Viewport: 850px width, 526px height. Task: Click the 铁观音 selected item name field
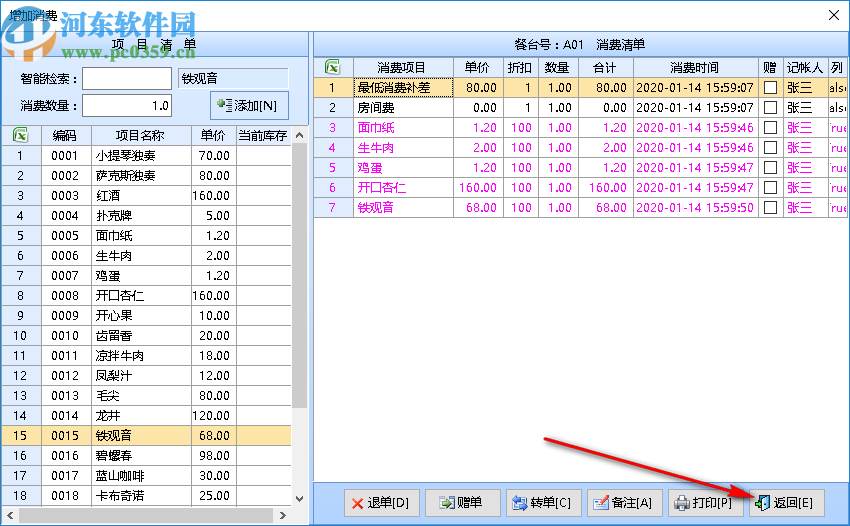point(233,79)
